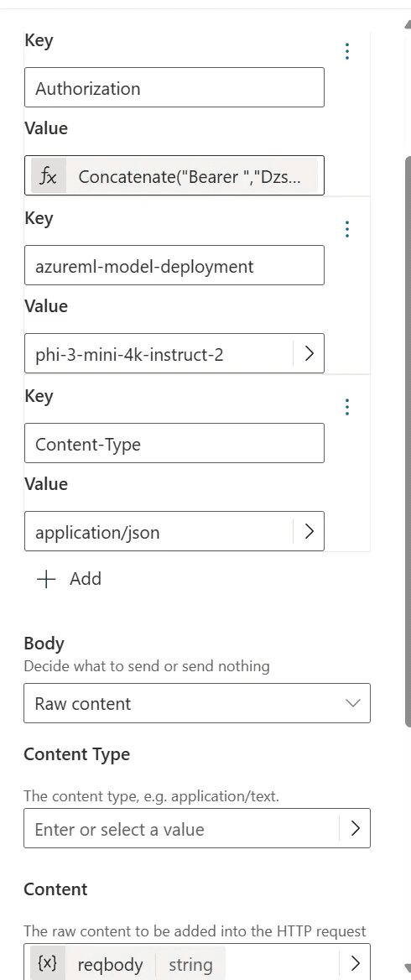
Task: Expand variable picker for application/json value
Action: click(309, 531)
